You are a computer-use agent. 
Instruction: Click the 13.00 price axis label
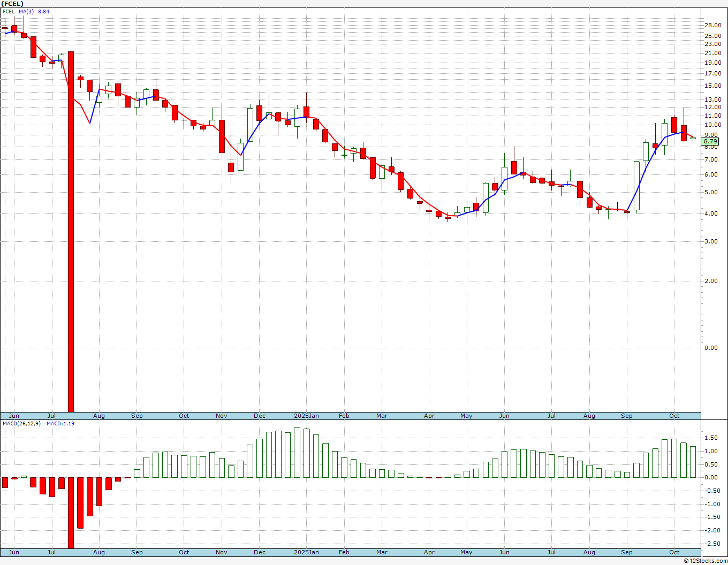712,100
